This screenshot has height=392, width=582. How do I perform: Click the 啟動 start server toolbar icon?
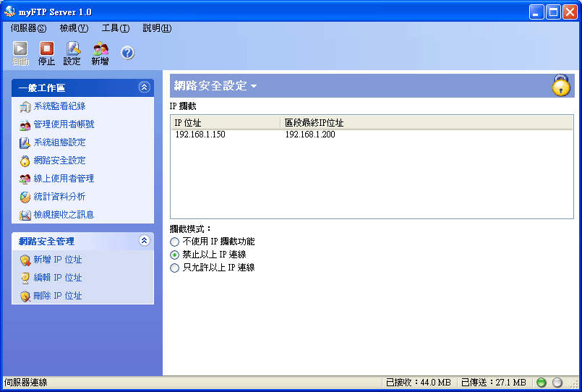[20, 48]
